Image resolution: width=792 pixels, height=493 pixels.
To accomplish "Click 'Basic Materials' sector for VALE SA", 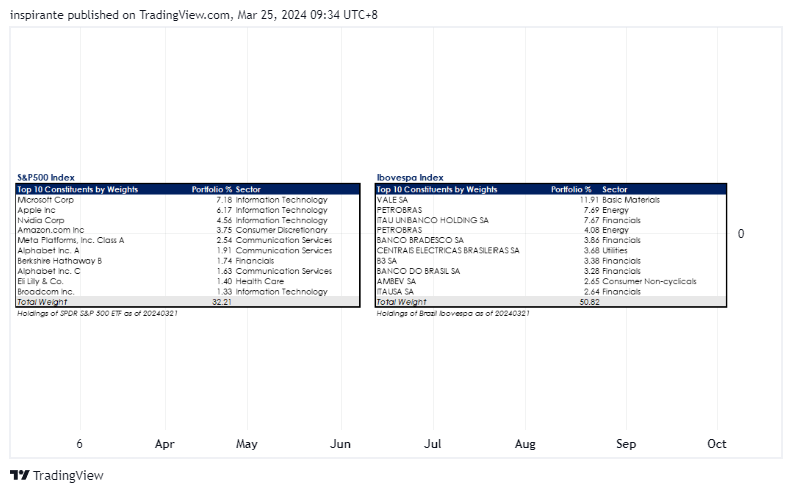I will 631,200.
